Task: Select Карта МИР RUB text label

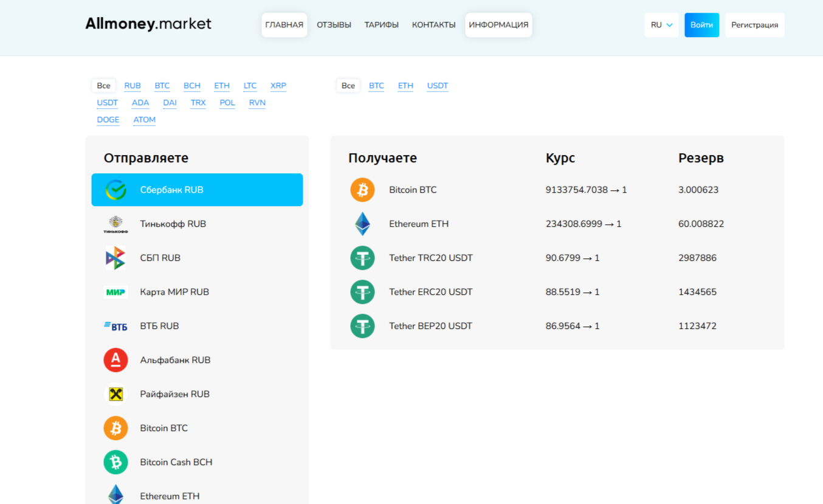Action: coord(174,292)
